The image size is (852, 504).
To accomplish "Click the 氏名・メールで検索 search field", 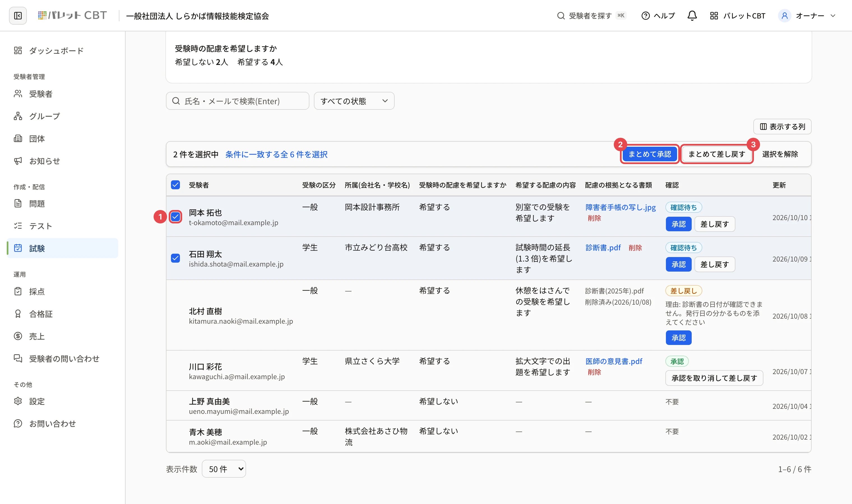I will point(238,101).
